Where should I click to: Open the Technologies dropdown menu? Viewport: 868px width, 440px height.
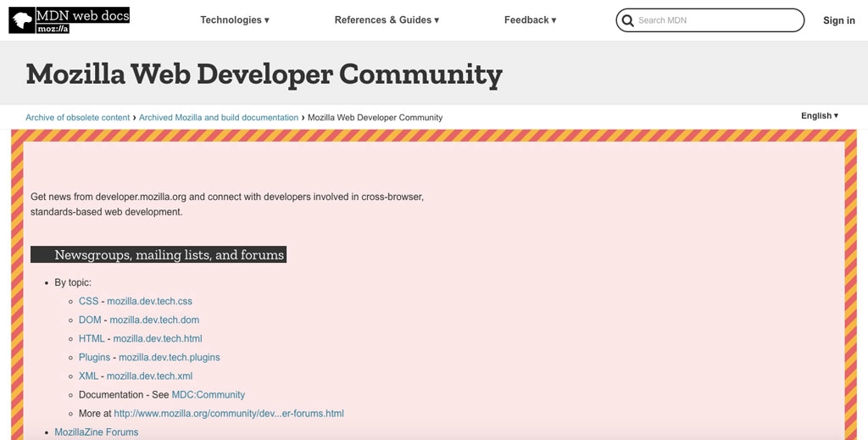(x=235, y=20)
